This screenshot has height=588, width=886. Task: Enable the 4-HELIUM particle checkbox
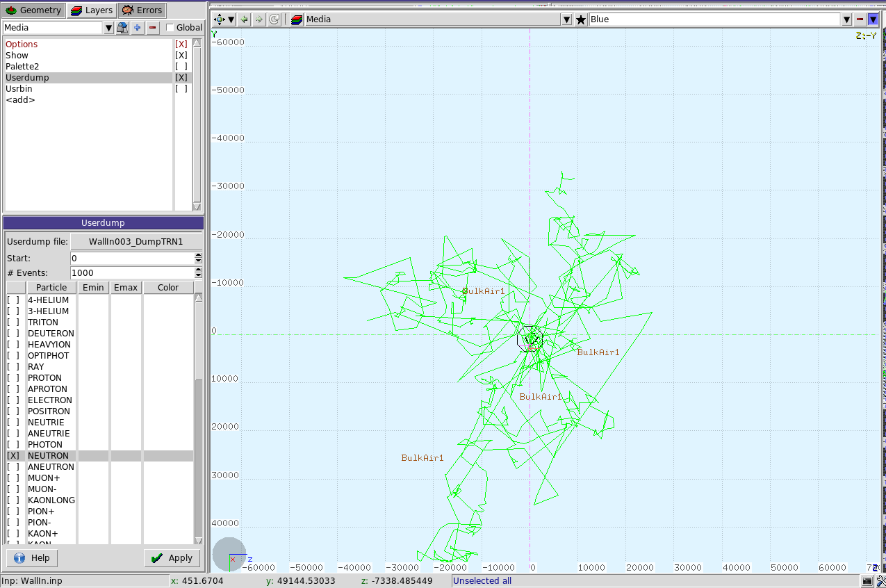pyautogui.click(x=14, y=300)
